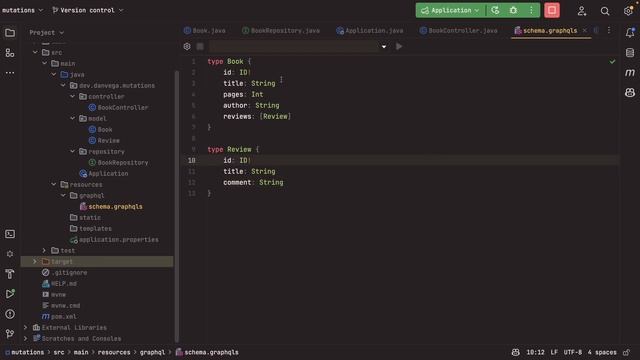Open IDE settings gear
This screenshot has height=360, width=640.
click(628, 11)
